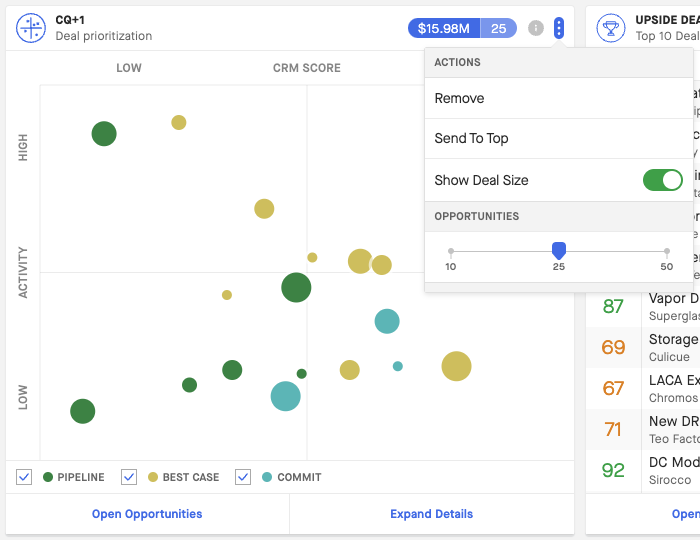The width and height of the screenshot is (700, 540).
Task: Click the score 69 Storage deal row
Action: [x=643, y=347]
